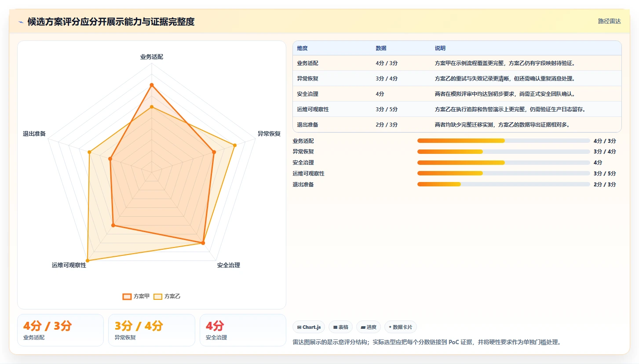The width and height of the screenshot is (639, 364).
Task: Click the 异常恢复 progress bar
Action: [x=504, y=152]
